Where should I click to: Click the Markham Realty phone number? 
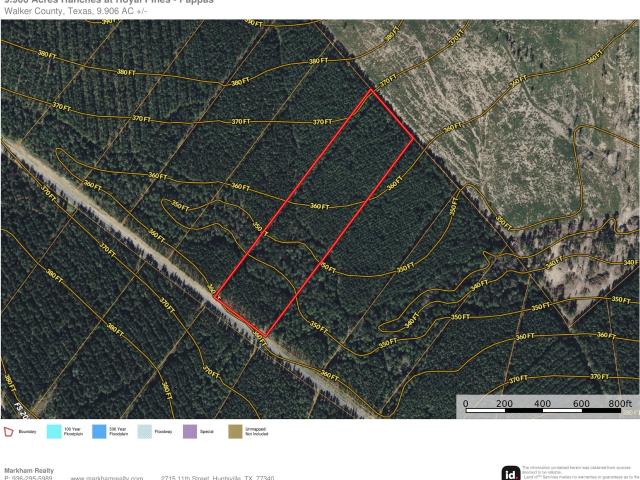(x=28, y=477)
